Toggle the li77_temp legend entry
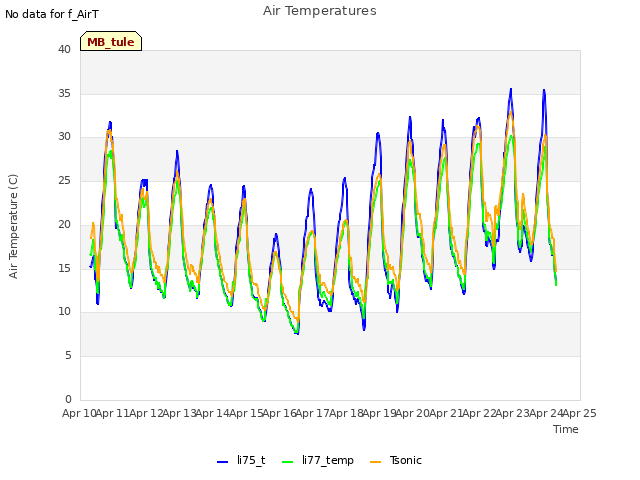 coord(318,460)
